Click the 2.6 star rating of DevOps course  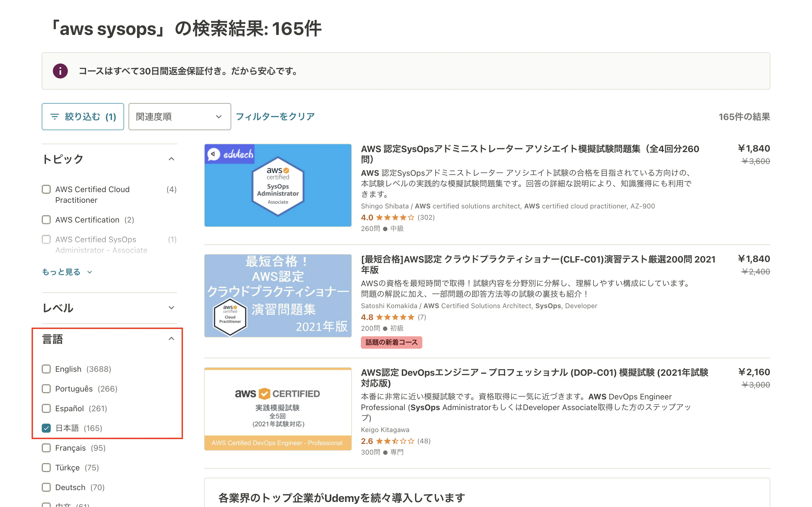coord(395,441)
